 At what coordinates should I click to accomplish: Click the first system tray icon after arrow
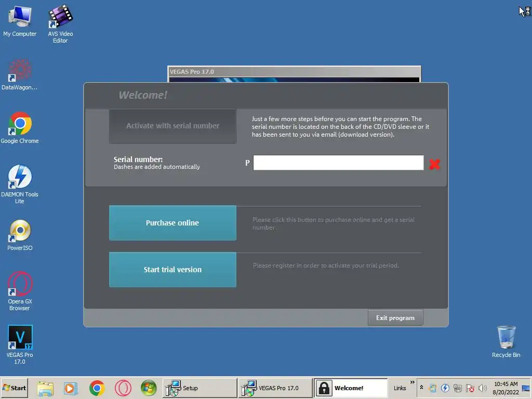pyautogui.click(x=433, y=388)
